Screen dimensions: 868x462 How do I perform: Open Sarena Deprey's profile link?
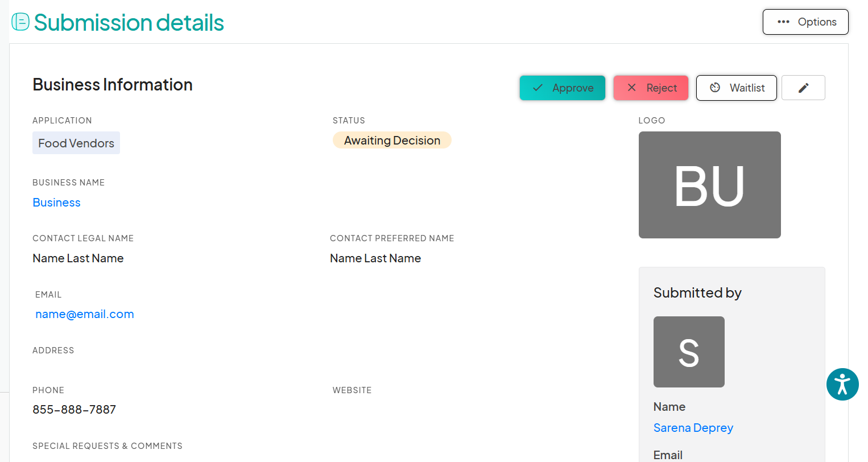(x=693, y=428)
